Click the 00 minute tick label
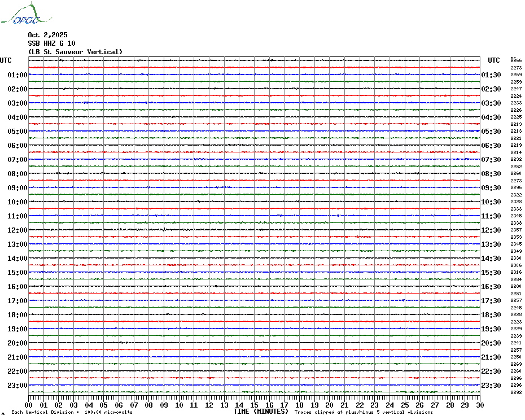This screenshot has width=525, height=420. coord(28,405)
